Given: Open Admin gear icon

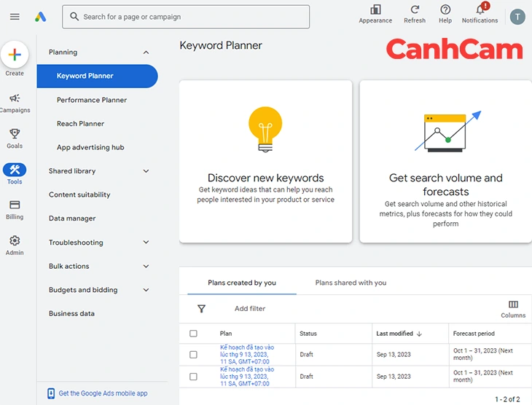Looking at the screenshot, I should pos(15,240).
